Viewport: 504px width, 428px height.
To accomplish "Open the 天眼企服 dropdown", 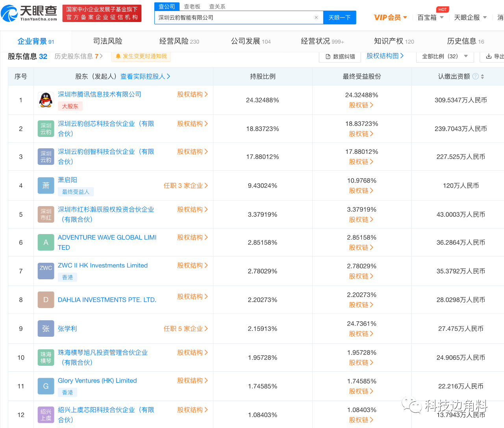I will point(470,17).
